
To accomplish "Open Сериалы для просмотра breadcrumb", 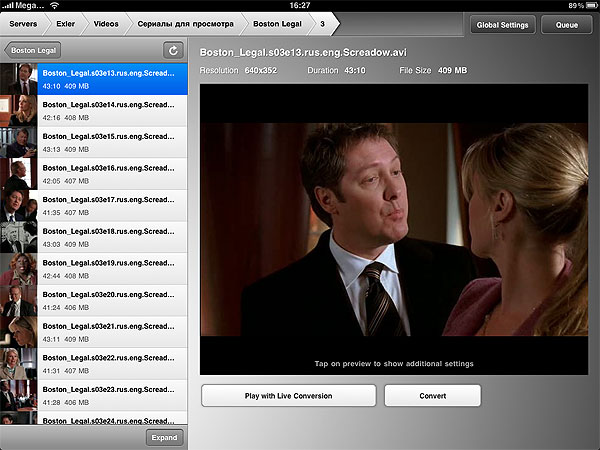I will (187, 23).
